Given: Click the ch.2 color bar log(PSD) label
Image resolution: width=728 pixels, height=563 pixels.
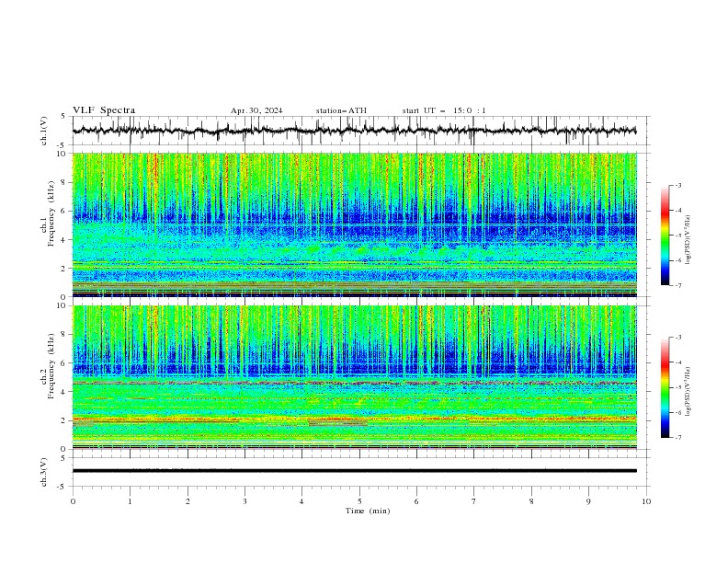Looking at the screenshot, I should point(688,392).
